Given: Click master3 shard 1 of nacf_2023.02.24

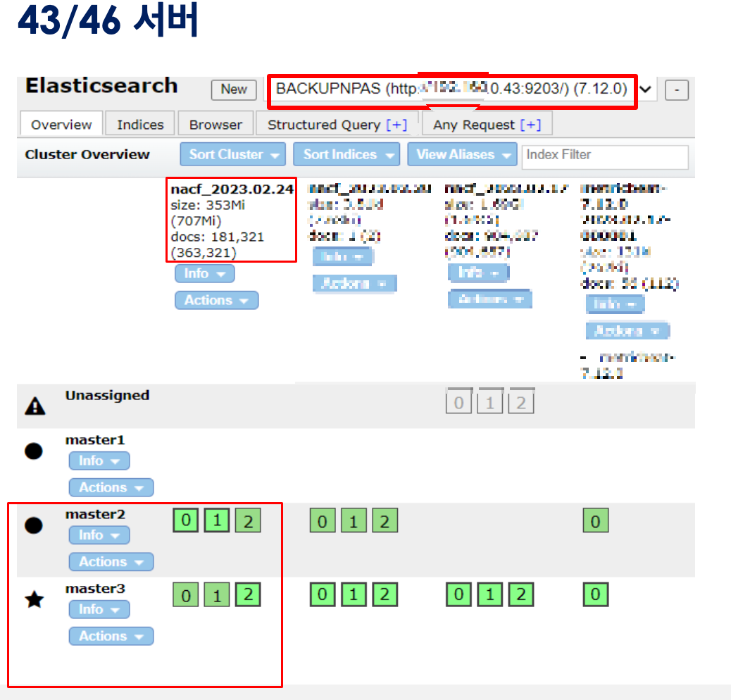Looking at the screenshot, I should 217,594.
